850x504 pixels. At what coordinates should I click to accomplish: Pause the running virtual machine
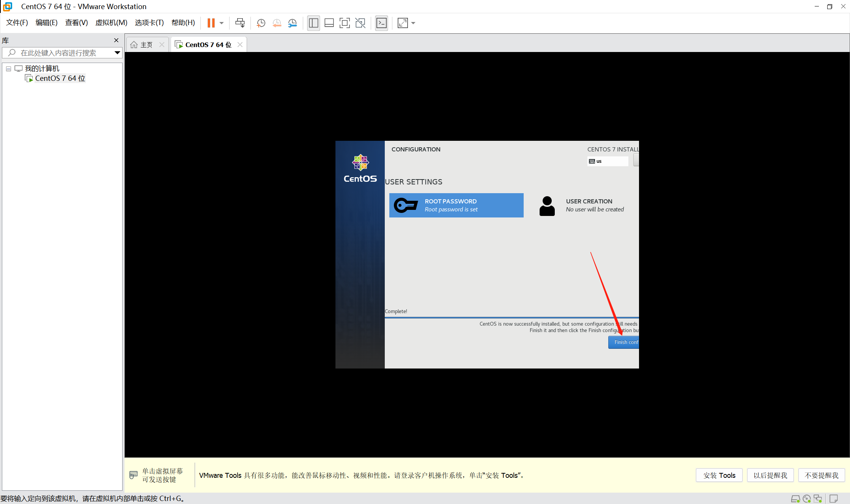pyautogui.click(x=211, y=23)
